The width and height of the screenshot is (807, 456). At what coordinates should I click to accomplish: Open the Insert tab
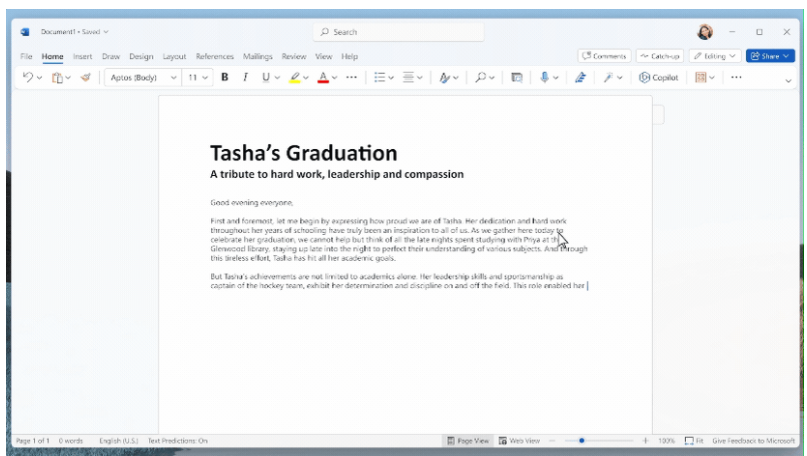click(82, 56)
